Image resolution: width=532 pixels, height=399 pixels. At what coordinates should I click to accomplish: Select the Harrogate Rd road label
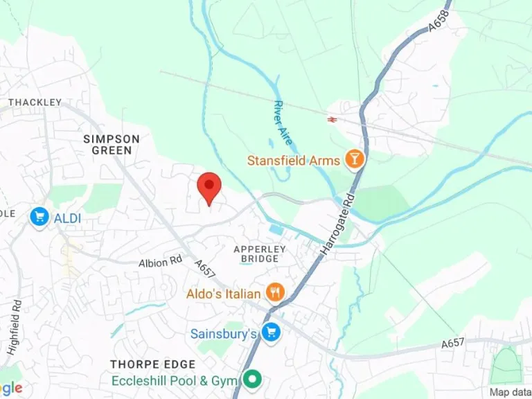coord(338,224)
